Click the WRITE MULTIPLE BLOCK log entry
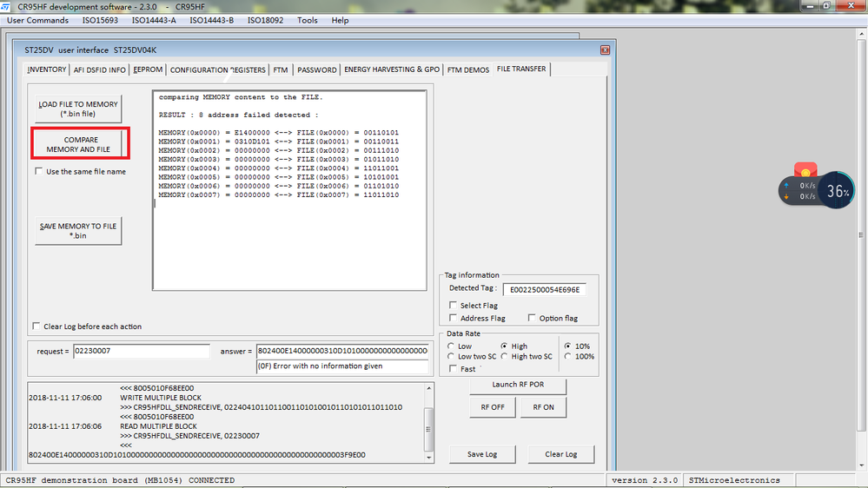The width and height of the screenshot is (868, 488). tap(161, 398)
